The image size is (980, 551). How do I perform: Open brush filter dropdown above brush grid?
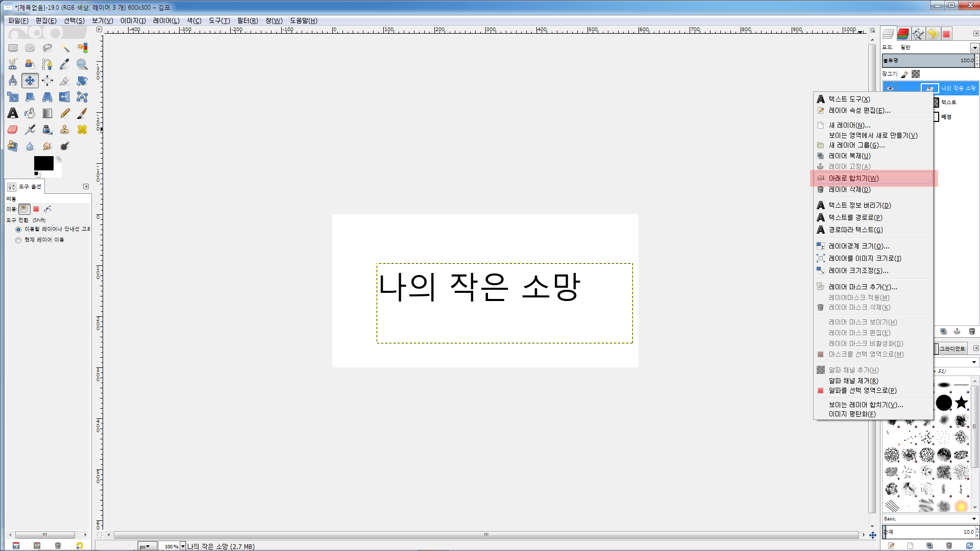coord(974,362)
